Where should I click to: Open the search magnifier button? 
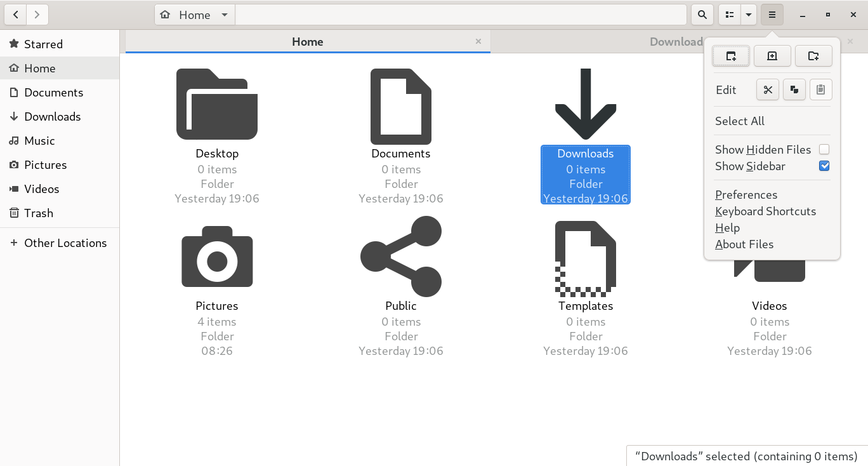(x=702, y=15)
